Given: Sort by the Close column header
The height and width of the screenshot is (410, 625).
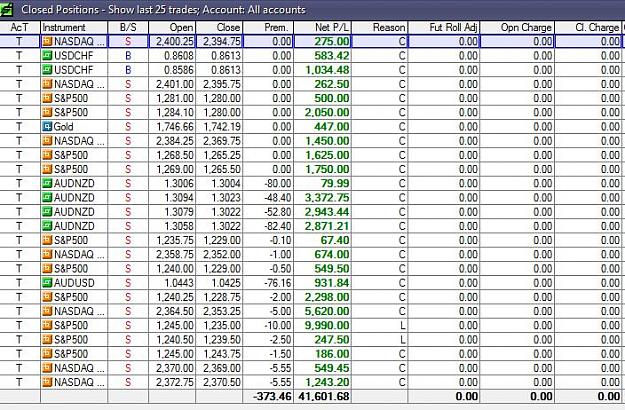Looking at the screenshot, I should coord(219,27).
